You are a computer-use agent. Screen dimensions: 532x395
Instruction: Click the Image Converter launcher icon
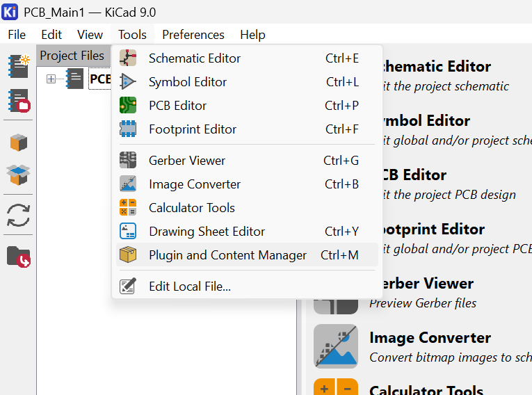(x=335, y=346)
